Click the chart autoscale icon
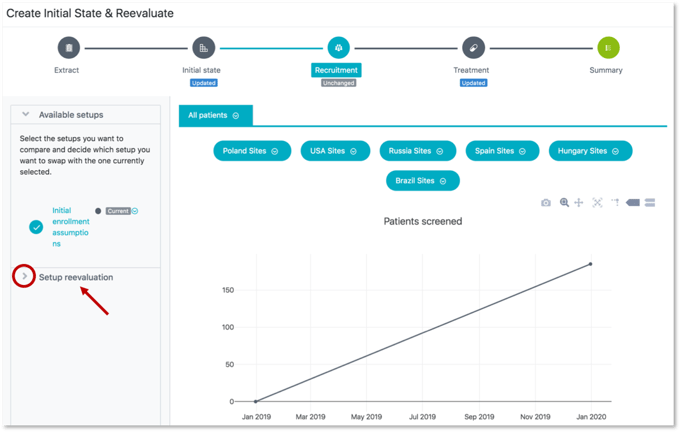This screenshot has height=433, width=680. pyautogui.click(x=597, y=203)
